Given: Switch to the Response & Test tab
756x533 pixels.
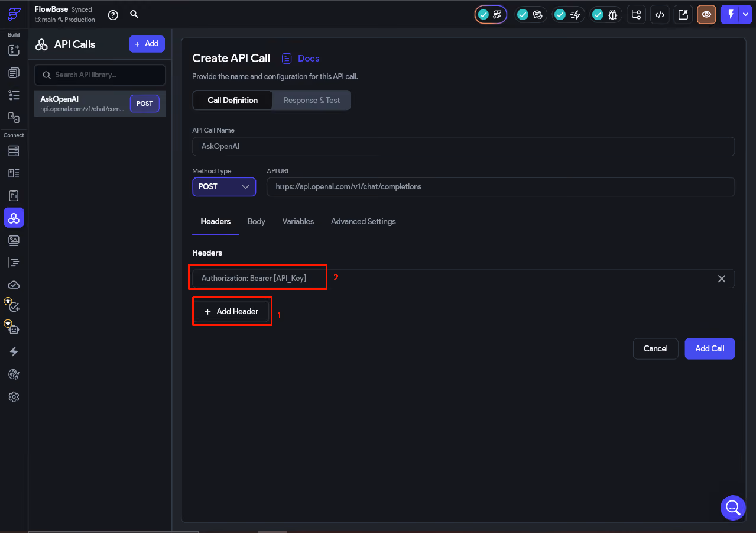Looking at the screenshot, I should tap(312, 100).
